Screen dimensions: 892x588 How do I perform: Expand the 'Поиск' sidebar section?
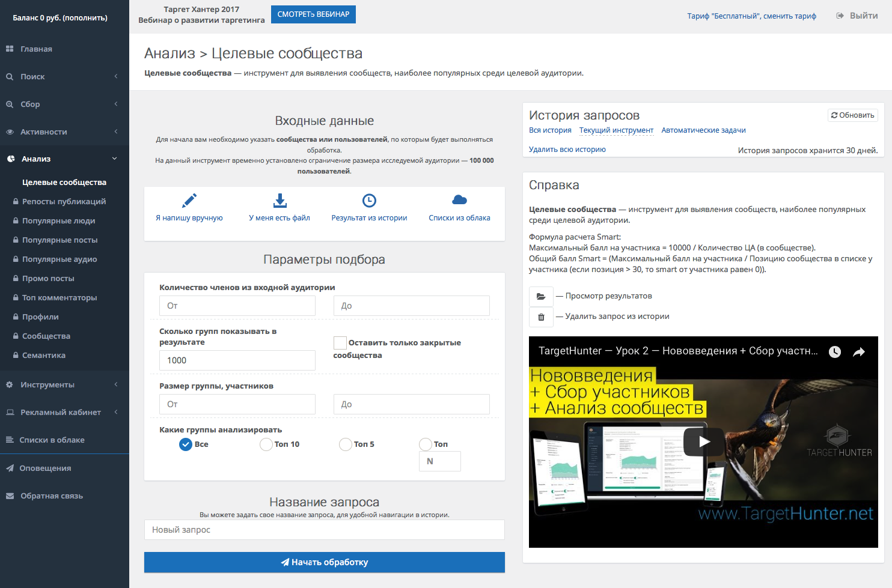point(64,77)
